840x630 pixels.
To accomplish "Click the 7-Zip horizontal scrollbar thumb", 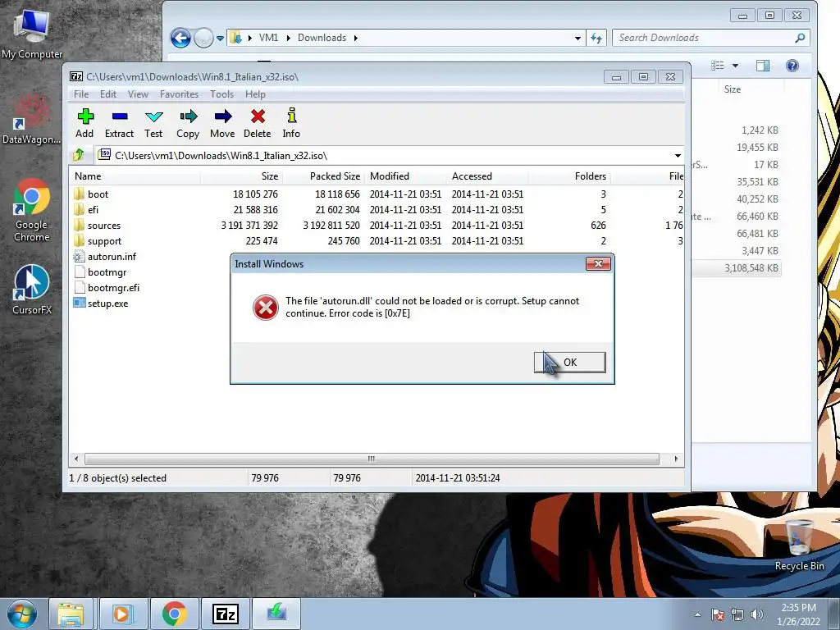I will pos(372,459).
